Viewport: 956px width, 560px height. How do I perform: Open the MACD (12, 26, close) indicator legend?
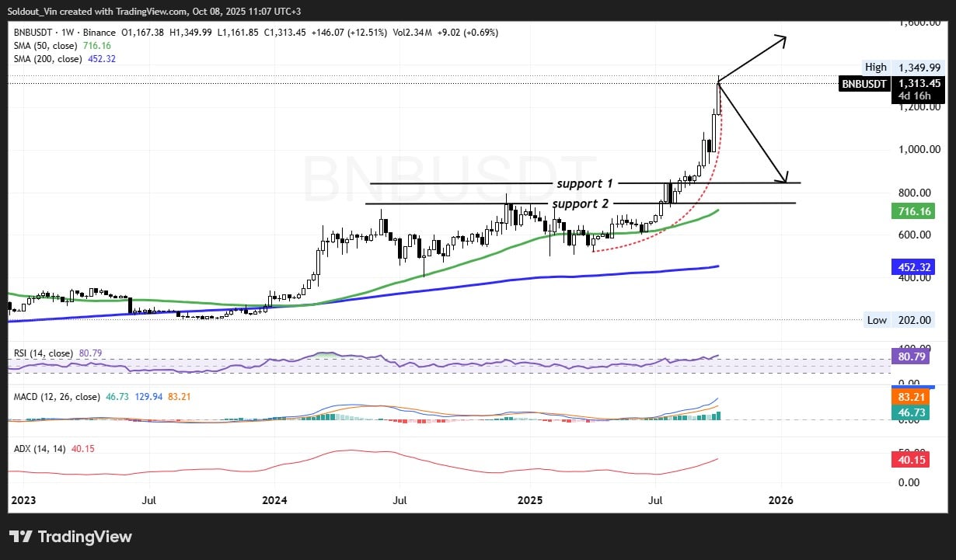(58, 397)
